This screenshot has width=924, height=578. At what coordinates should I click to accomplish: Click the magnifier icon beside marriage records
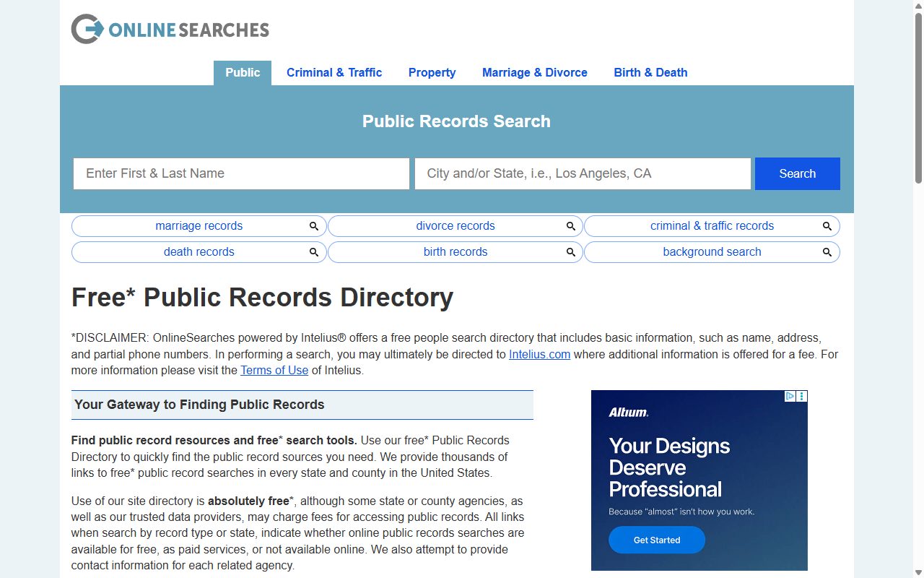pos(314,226)
